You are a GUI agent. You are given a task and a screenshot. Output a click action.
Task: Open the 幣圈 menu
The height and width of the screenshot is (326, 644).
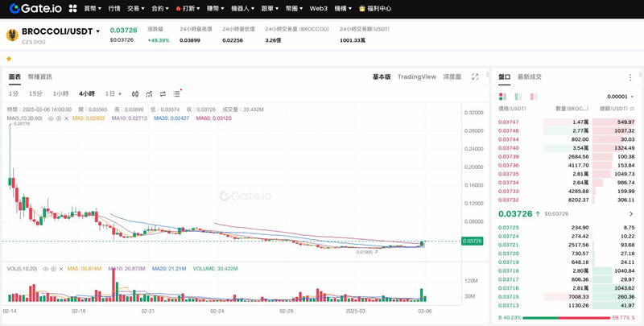pyautogui.click(x=294, y=8)
